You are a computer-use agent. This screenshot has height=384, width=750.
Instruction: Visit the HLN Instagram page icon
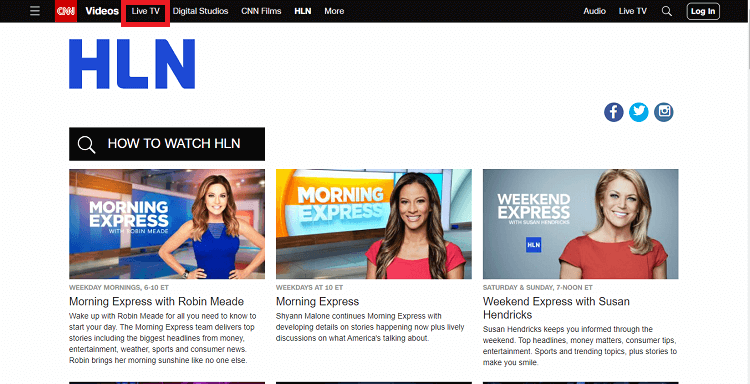[663, 112]
